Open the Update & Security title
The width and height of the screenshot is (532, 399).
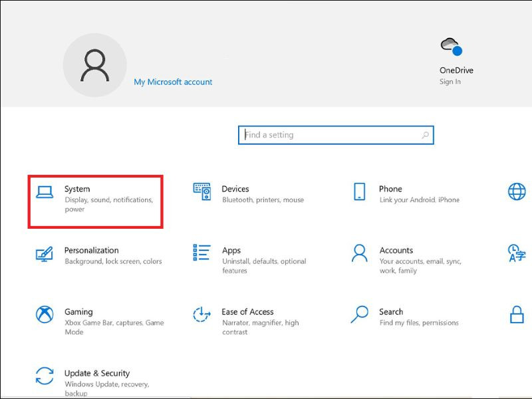pyautogui.click(x=97, y=373)
